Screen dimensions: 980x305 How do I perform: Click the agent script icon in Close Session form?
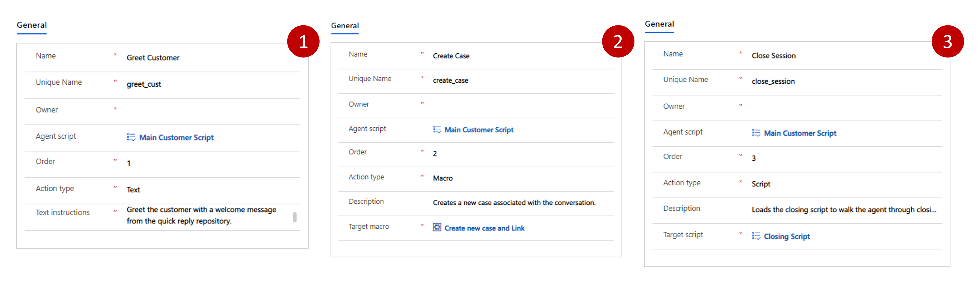[x=756, y=133]
